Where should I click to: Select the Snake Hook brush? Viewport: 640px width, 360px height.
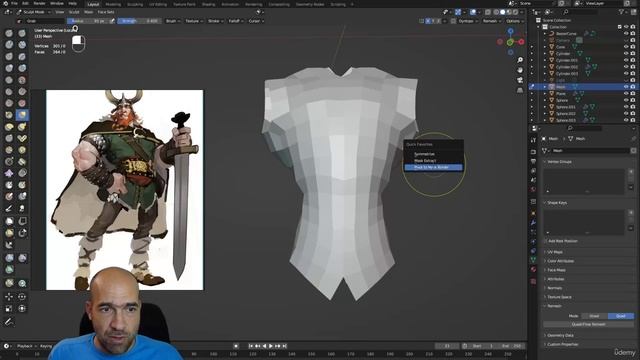point(22,127)
